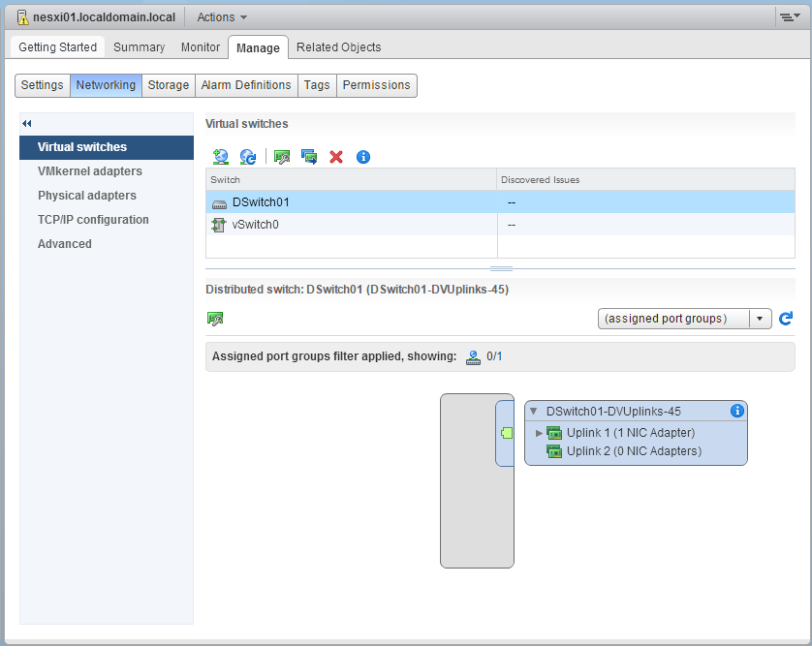Open the Storage sub-tab
The image size is (812, 646).
click(x=169, y=85)
